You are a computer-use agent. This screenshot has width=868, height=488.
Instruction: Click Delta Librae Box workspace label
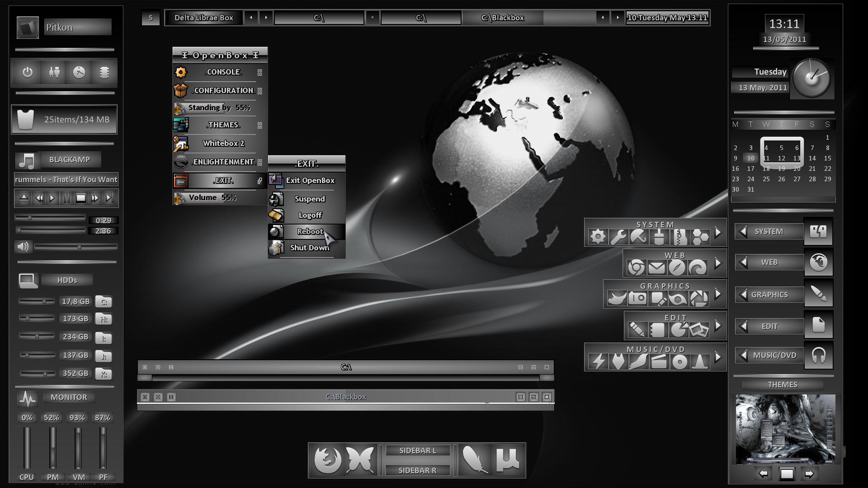click(x=204, y=18)
